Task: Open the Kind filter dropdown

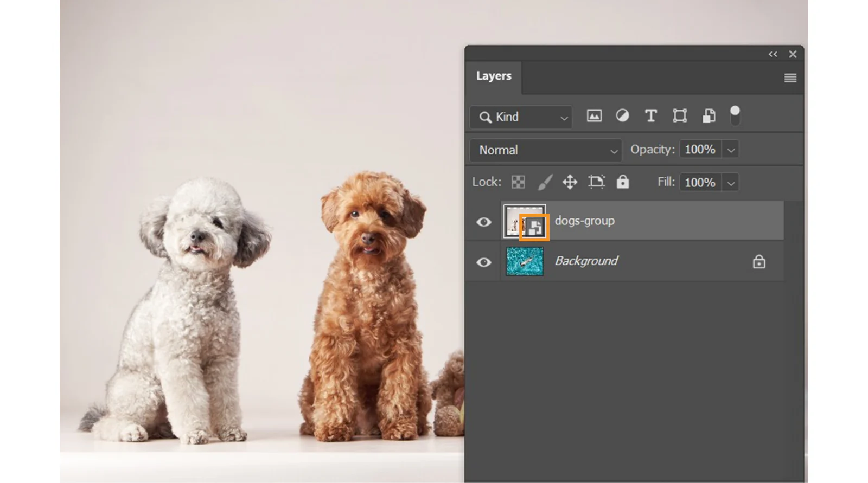Action: pyautogui.click(x=521, y=117)
